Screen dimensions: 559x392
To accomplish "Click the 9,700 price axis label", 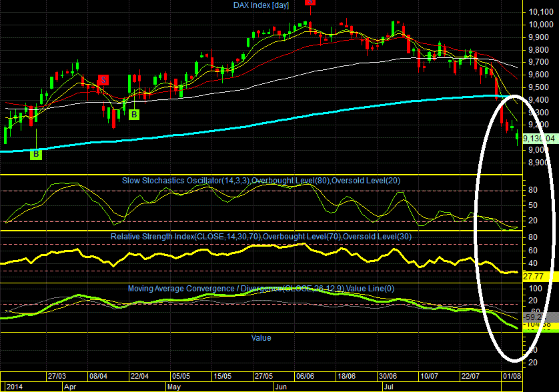I will click(538, 62).
